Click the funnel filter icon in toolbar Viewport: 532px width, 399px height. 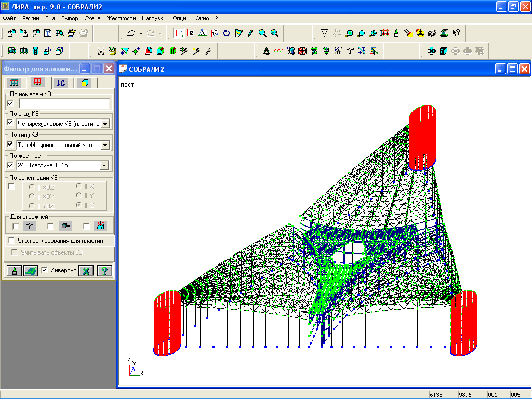[324, 33]
